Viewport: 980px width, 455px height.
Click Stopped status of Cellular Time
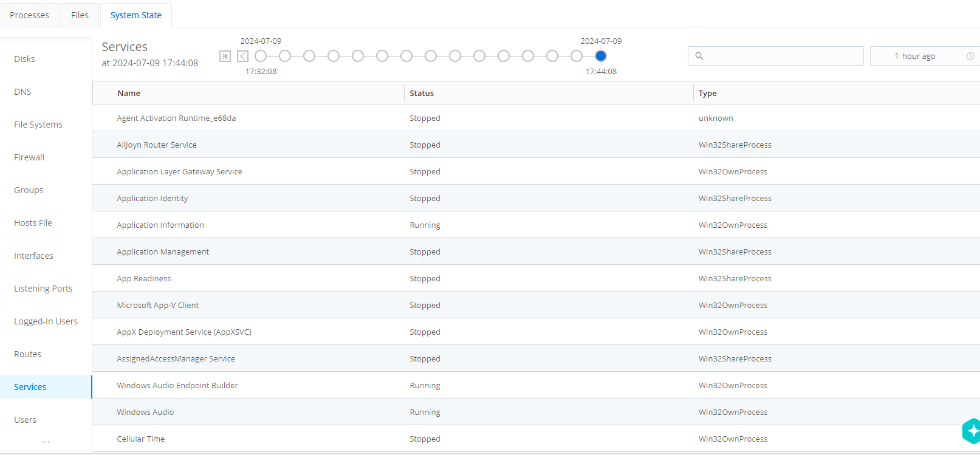pyautogui.click(x=425, y=439)
